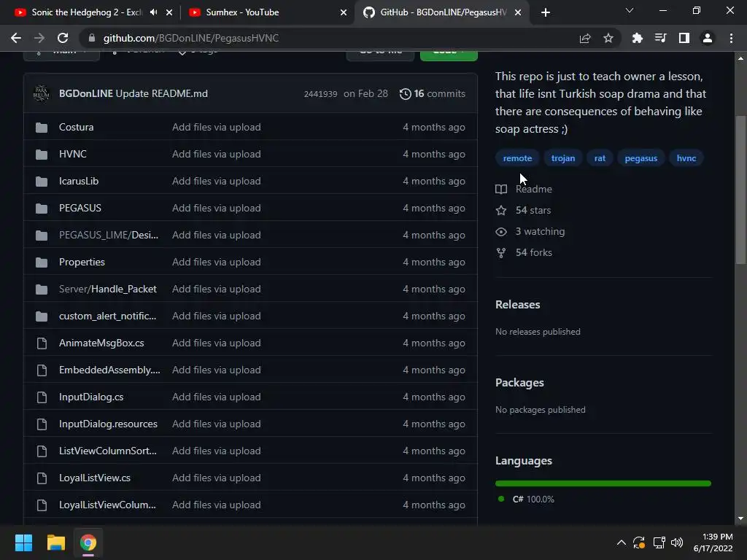Viewport: 747px width, 560px height.
Task: Select the hvnc topic tag
Action: [x=686, y=158]
